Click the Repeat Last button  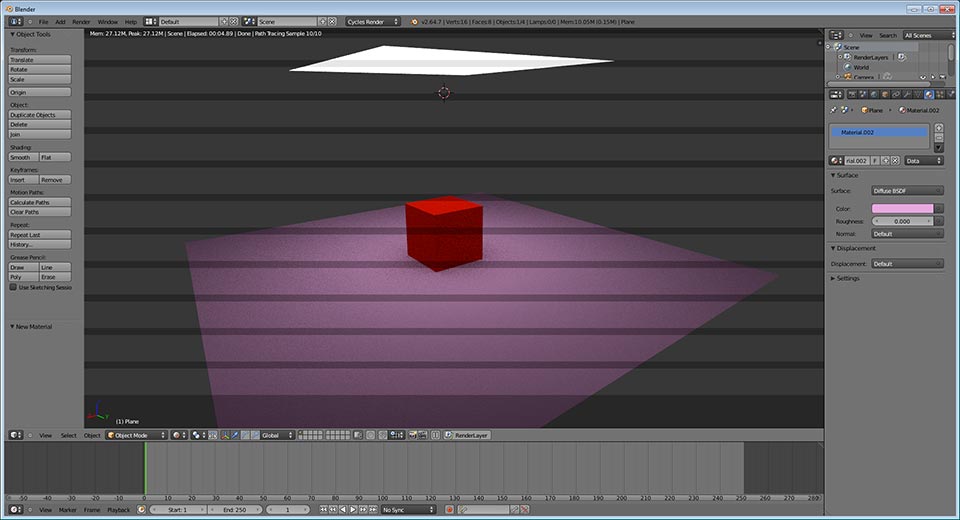(40, 235)
